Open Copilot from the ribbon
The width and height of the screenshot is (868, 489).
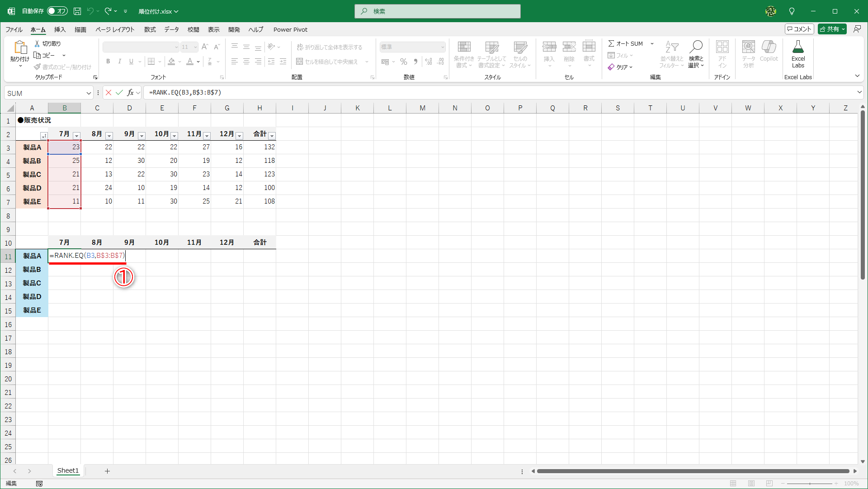click(769, 50)
